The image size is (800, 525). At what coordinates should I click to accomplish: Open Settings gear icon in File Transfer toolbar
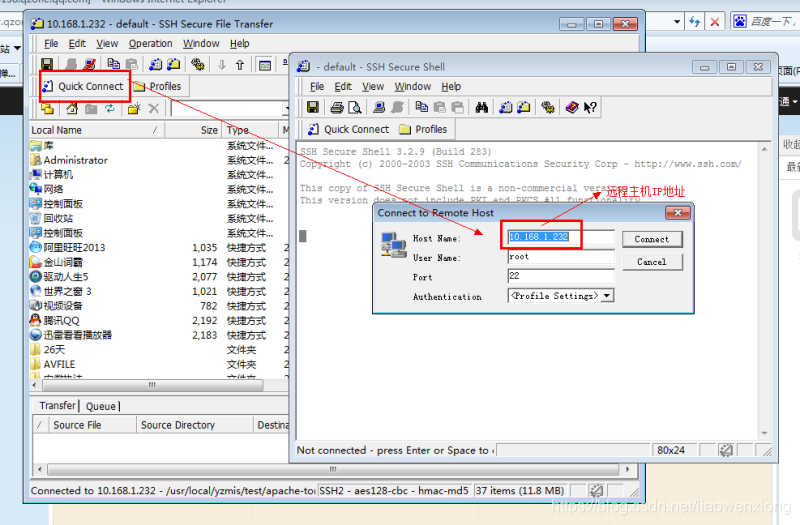click(197, 64)
